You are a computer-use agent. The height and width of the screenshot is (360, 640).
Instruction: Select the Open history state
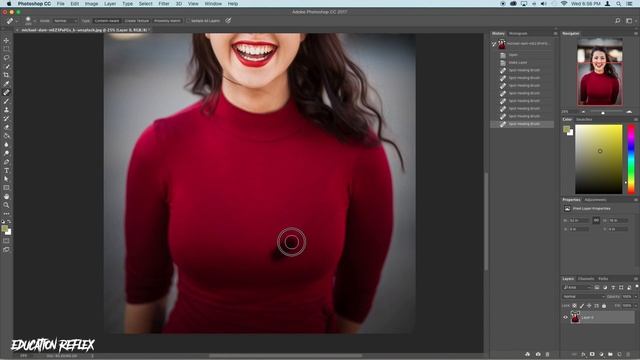click(522, 55)
